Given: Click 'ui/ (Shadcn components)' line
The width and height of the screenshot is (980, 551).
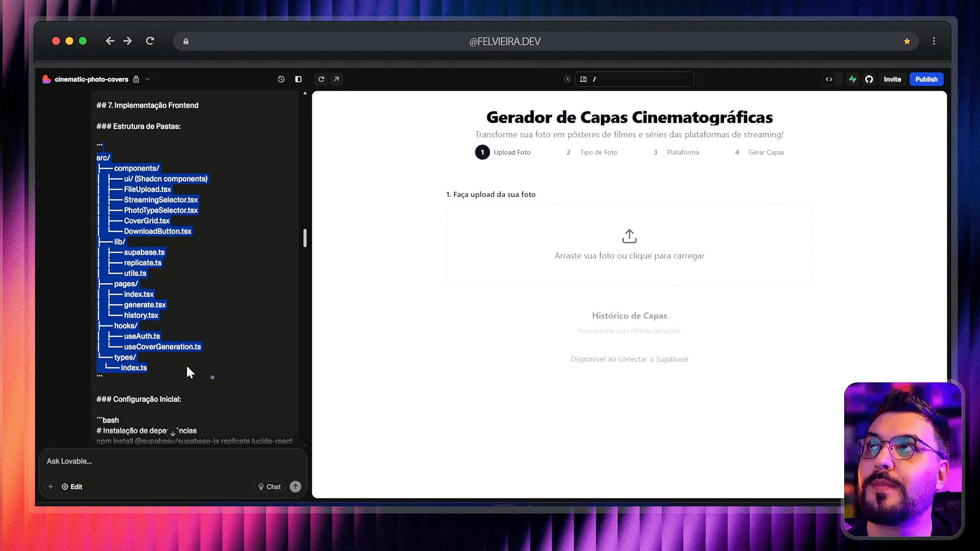Looking at the screenshot, I should (x=165, y=179).
